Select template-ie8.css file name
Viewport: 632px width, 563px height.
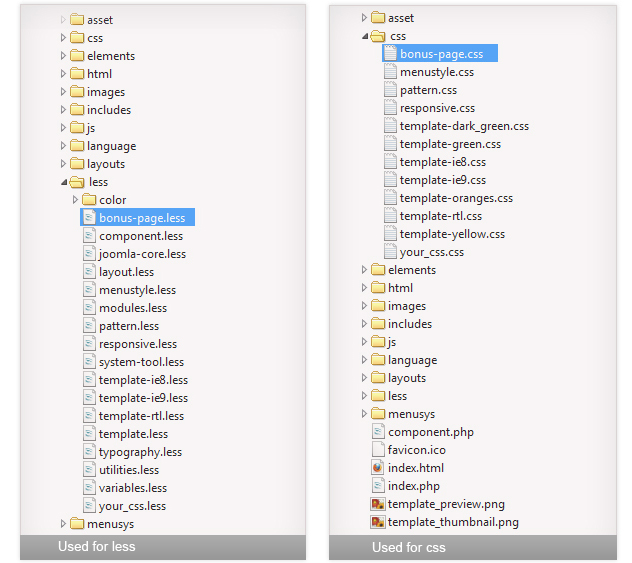point(443,162)
